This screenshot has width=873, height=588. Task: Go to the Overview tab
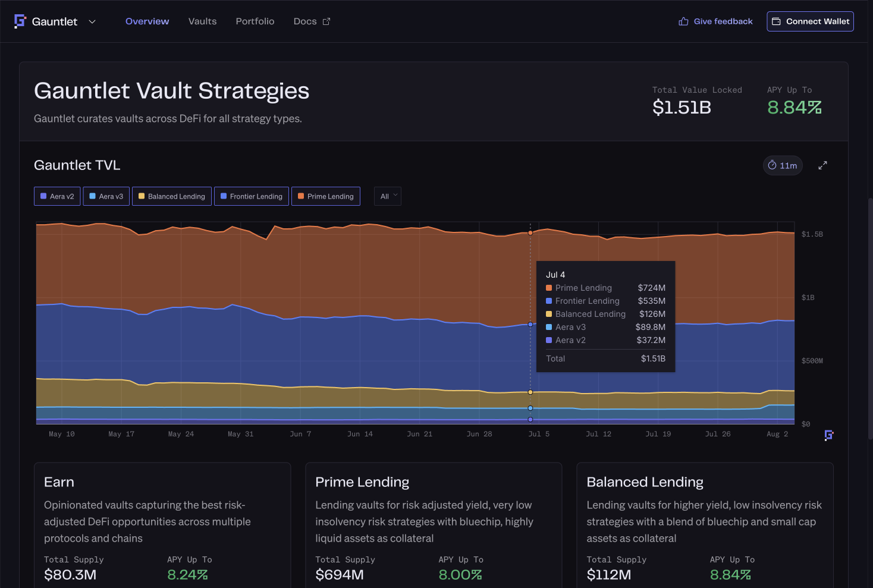pos(147,21)
